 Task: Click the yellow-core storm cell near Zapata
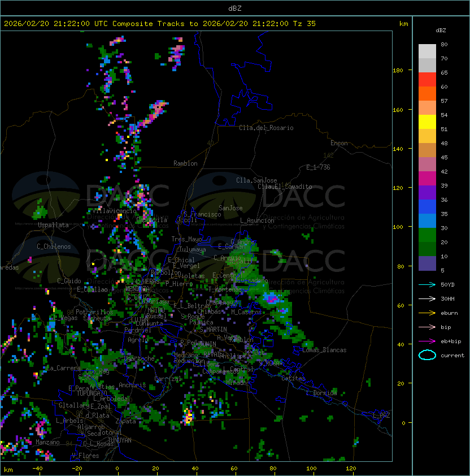(x=189, y=417)
